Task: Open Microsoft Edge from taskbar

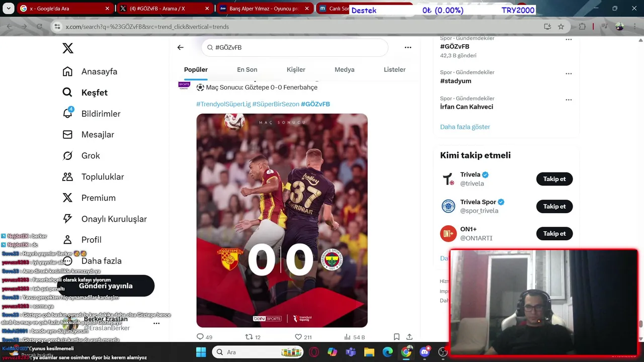Action: [x=387, y=352]
